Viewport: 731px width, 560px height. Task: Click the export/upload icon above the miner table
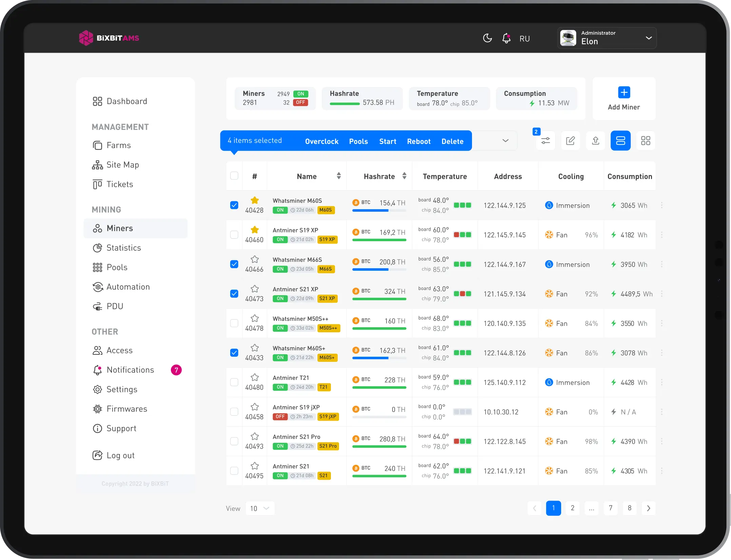[x=596, y=141]
